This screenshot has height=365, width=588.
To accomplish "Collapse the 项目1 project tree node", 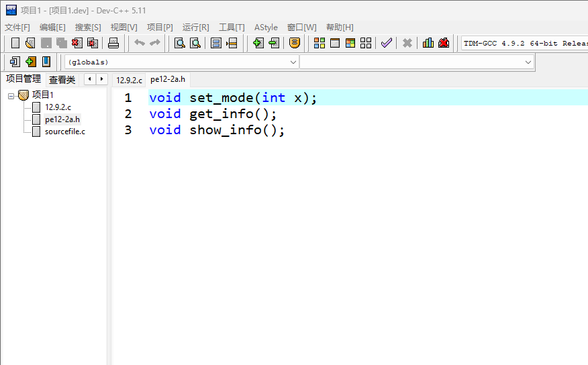I will tap(11, 97).
